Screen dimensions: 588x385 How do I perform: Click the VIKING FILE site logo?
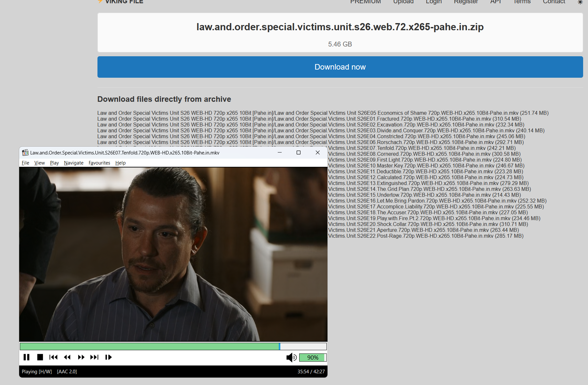pyautogui.click(x=121, y=2)
